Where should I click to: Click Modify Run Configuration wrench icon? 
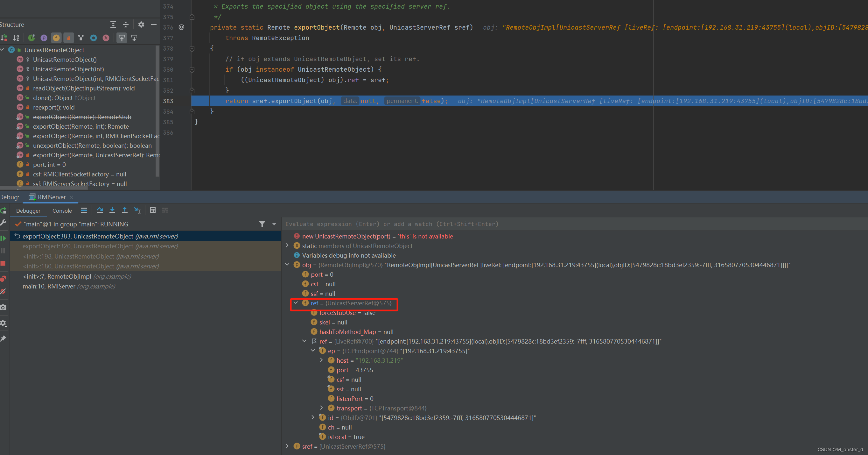(3, 223)
